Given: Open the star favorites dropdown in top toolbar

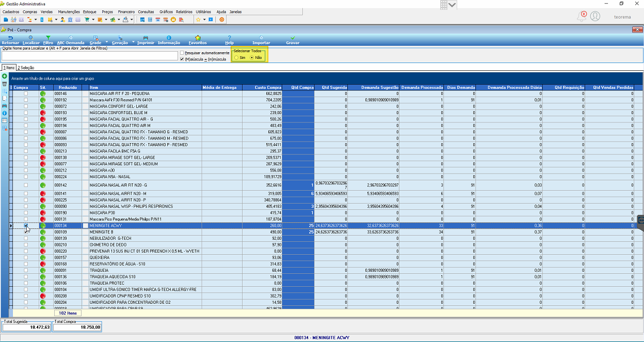Looking at the screenshot, I should coord(204,20).
